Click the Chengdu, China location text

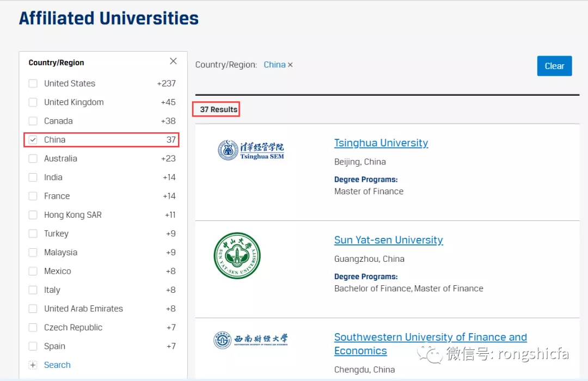coord(364,370)
